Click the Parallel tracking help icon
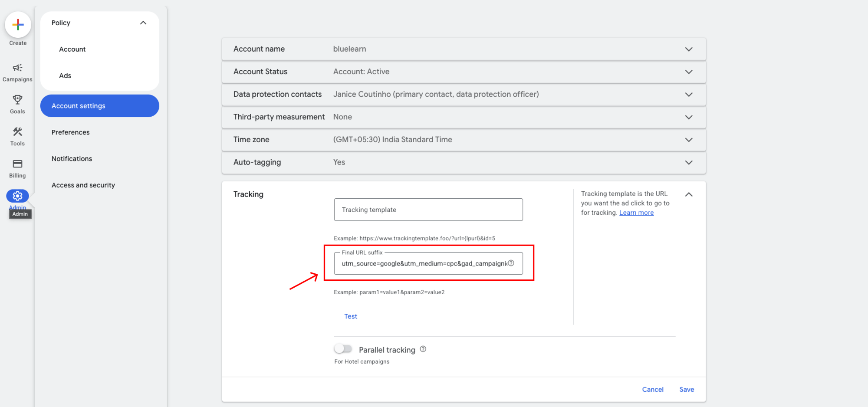Image resolution: width=868 pixels, height=407 pixels. pos(423,349)
